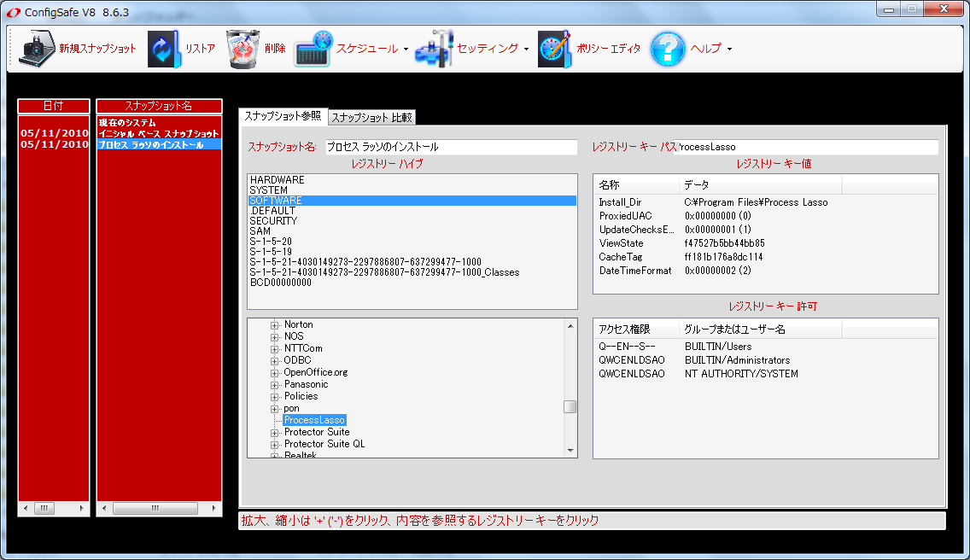Image resolution: width=970 pixels, height=560 pixels.
Task: Expand the Norton registry tree node
Action: click(x=274, y=324)
